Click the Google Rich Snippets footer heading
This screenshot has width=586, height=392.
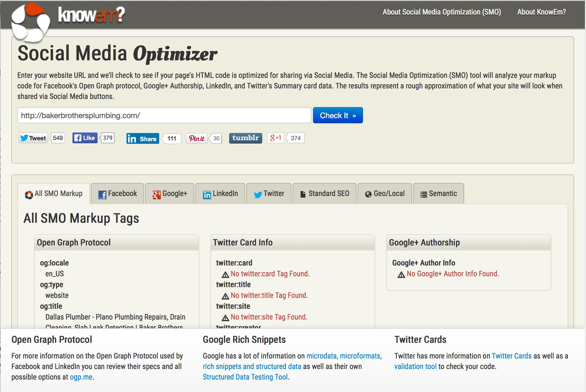click(x=244, y=340)
